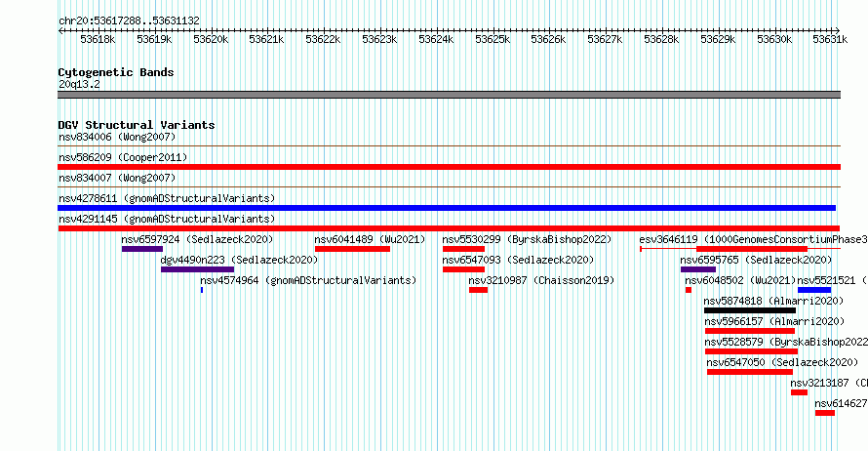
Task: Click the nsv614627 variant label
Action: 841,403
